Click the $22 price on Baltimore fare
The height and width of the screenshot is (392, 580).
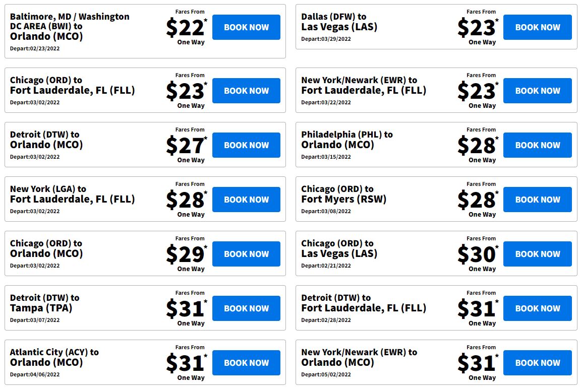(186, 28)
